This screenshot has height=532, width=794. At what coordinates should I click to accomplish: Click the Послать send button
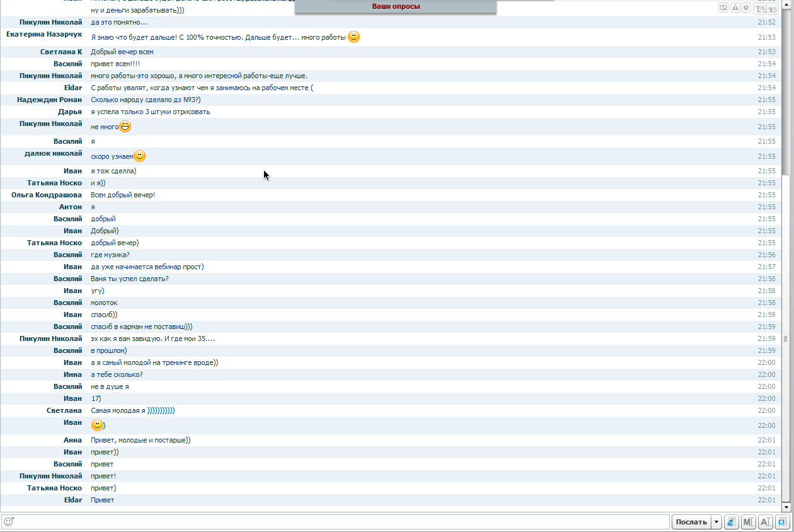(x=691, y=522)
